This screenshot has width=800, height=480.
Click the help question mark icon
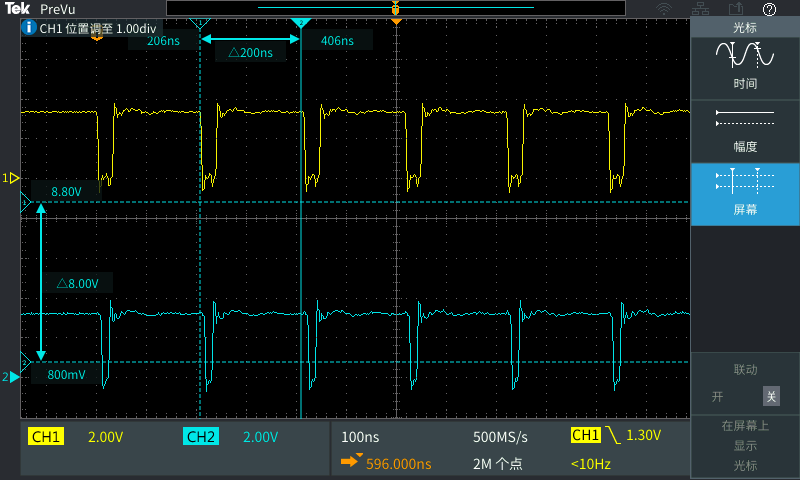[x=769, y=9]
